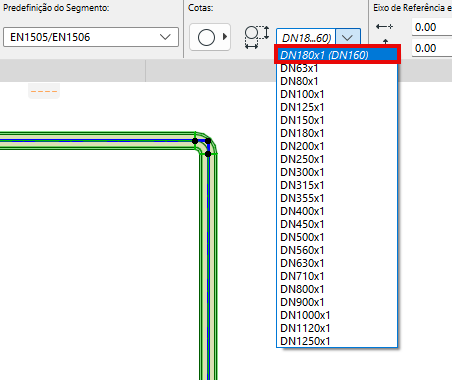Click the vertical reference axis offset field

click(x=432, y=48)
